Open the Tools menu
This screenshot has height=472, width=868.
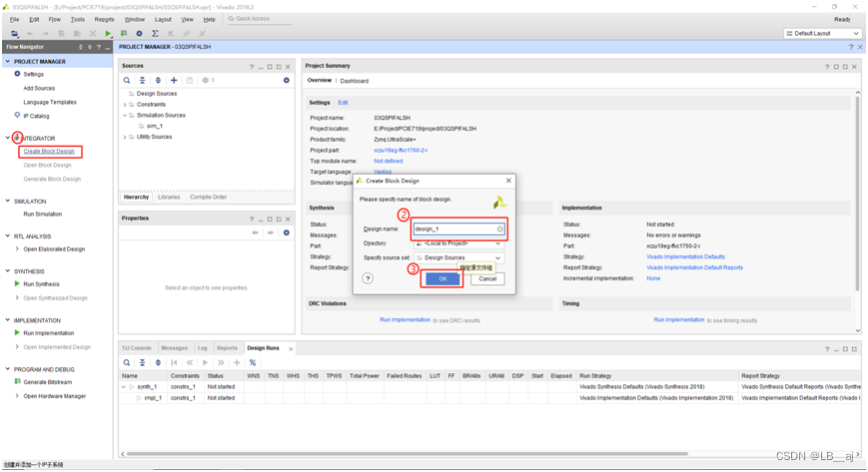pyautogui.click(x=78, y=19)
